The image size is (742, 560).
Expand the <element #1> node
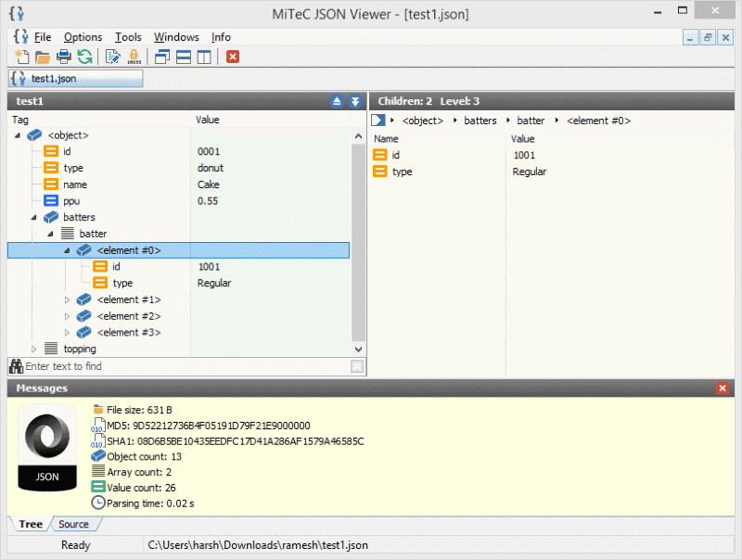67,299
